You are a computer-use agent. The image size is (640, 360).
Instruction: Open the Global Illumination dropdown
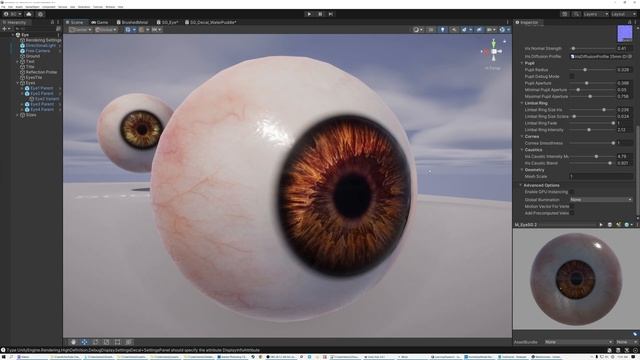point(601,200)
